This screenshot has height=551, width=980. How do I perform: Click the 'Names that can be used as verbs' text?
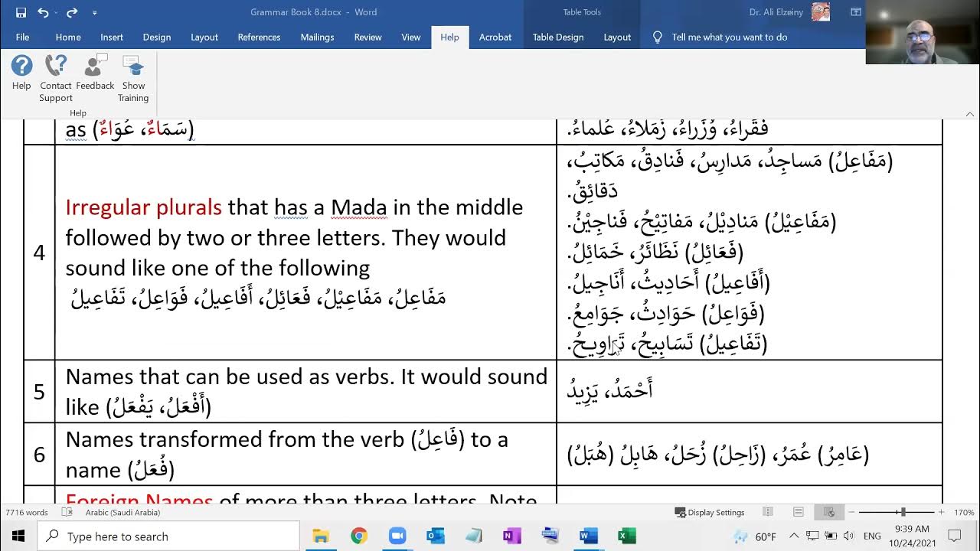pyautogui.click(x=230, y=377)
